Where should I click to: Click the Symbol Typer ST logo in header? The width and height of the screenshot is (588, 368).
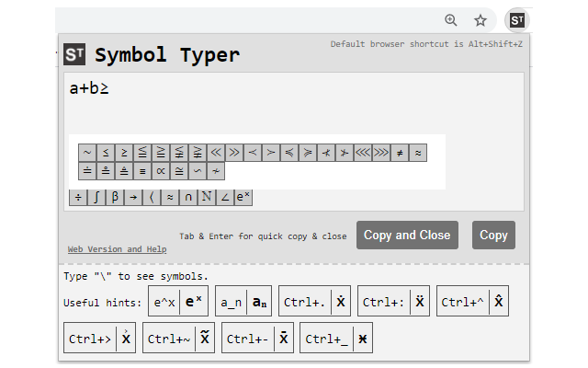click(74, 54)
